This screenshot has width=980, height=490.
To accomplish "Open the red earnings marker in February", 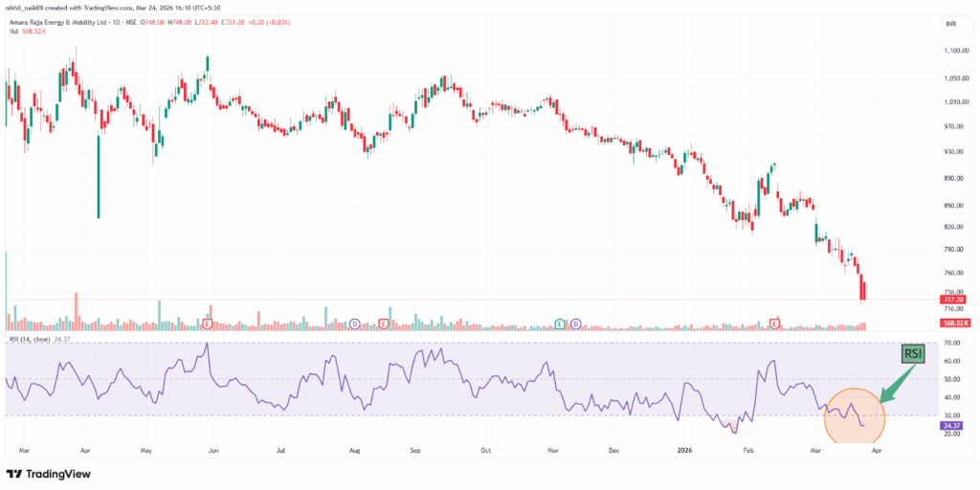I will 773,324.
